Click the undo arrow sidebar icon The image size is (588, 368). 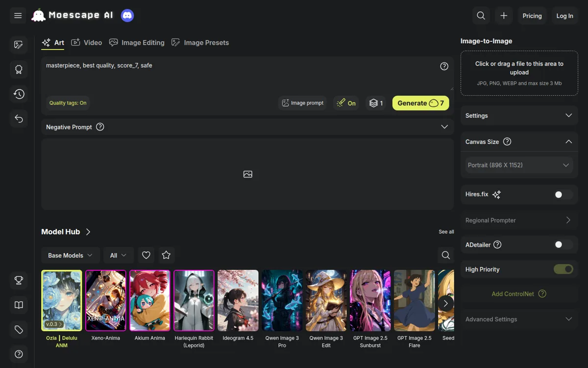tap(19, 118)
